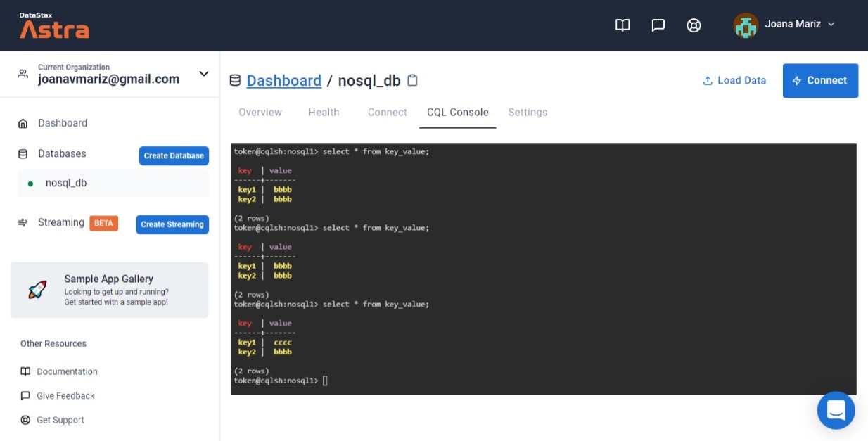Viewport: 868px width, 441px height.
Task: Click the DataStax Astra logo
Action: [54, 25]
